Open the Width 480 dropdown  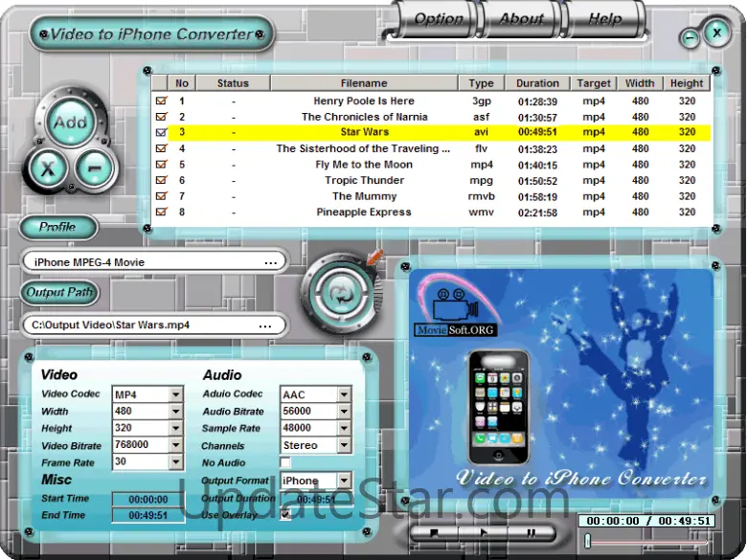[x=176, y=411]
